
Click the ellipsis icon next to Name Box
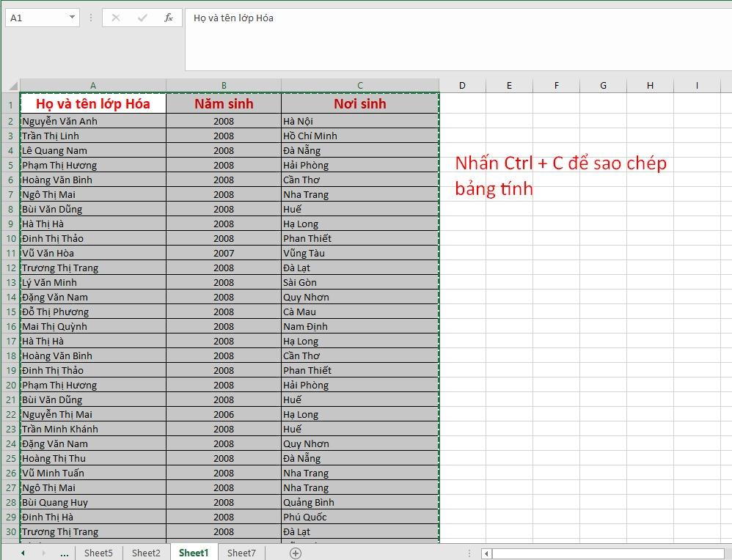coord(90,17)
